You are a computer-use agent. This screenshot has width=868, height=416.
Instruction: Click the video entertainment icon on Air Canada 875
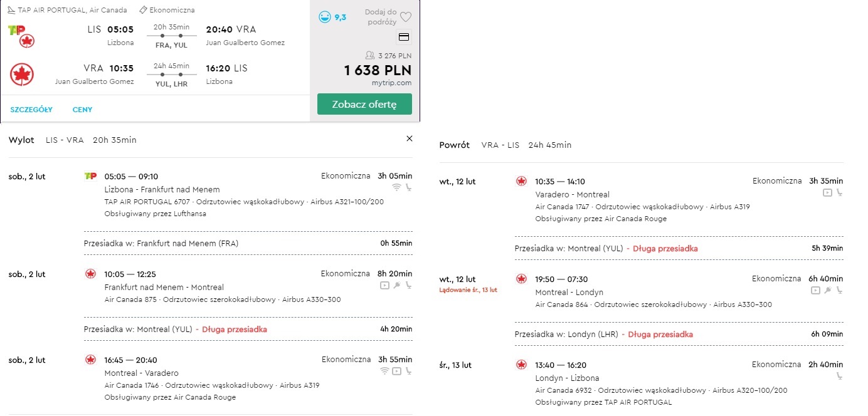tap(384, 285)
